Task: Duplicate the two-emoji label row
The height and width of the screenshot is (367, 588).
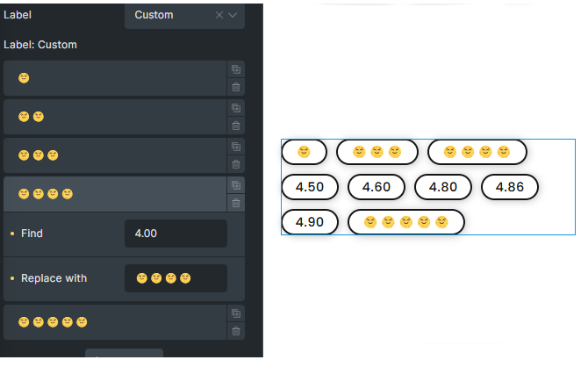Action: [x=236, y=108]
